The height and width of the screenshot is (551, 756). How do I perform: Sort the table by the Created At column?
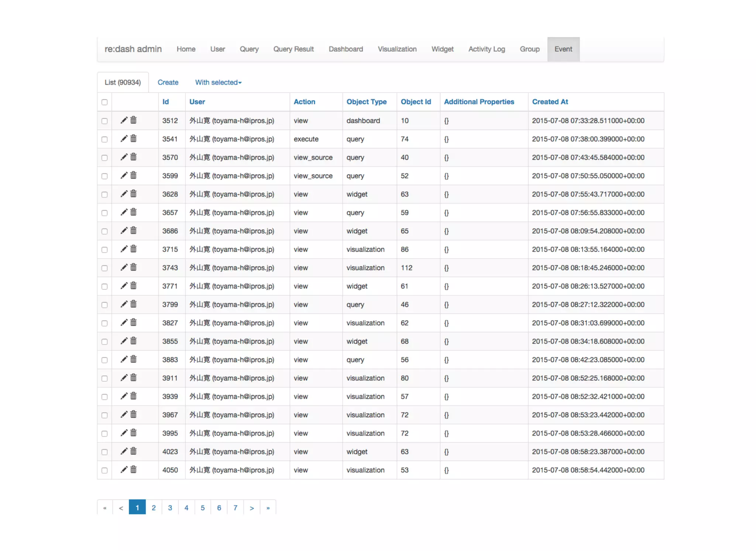[x=550, y=102]
